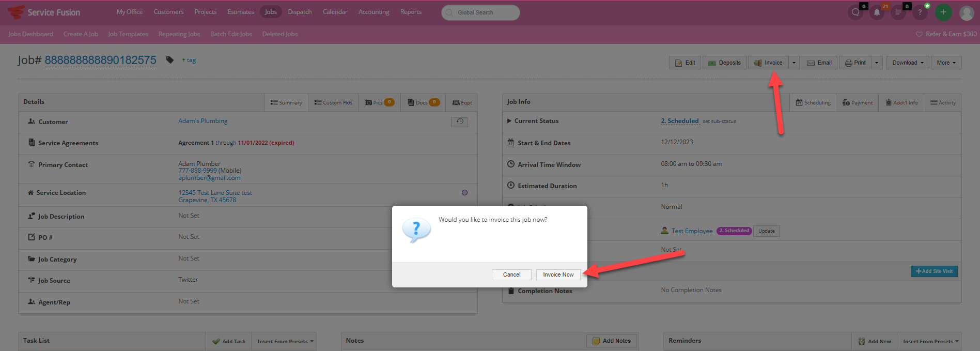The image size is (980, 351).
Task: Open the Customers menu
Action: [x=168, y=12]
